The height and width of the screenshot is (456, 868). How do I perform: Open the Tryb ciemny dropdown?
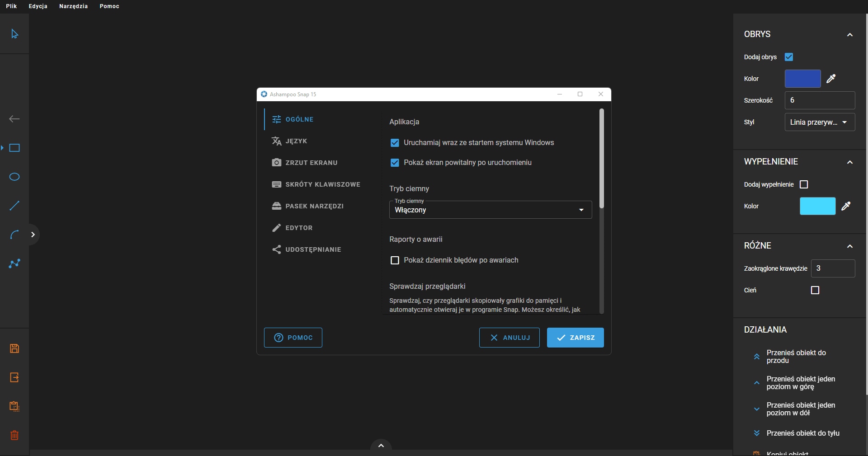point(491,210)
